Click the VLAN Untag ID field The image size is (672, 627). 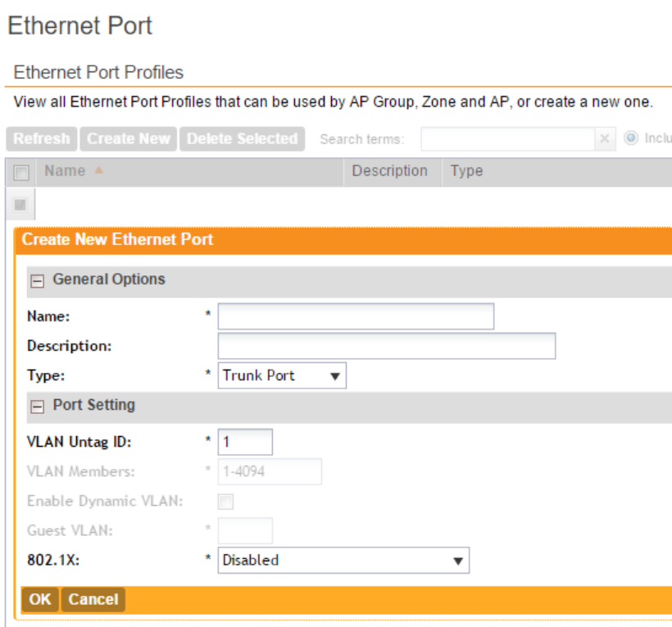click(x=245, y=443)
